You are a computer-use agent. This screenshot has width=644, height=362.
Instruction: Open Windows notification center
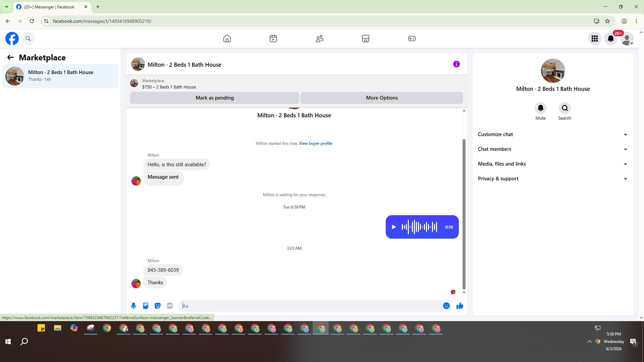(634, 342)
